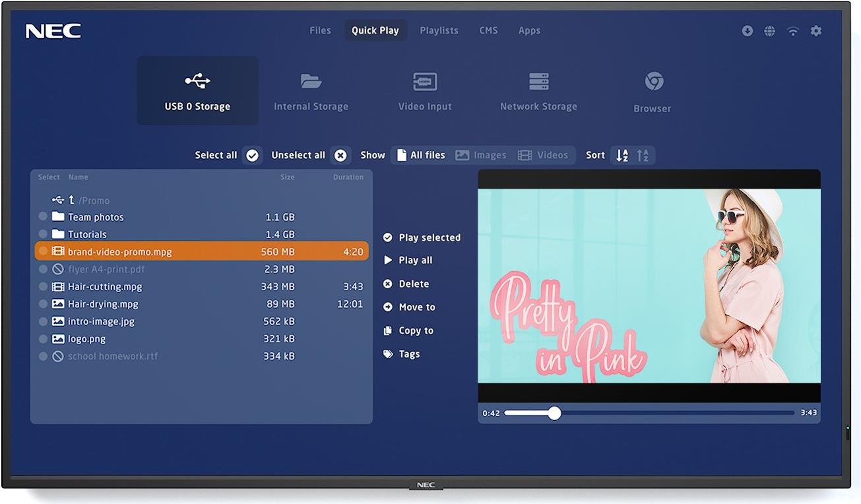Viewport: 861px width, 504px height.
Task: Switch to the Playlists tab
Action: tap(439, 30)
